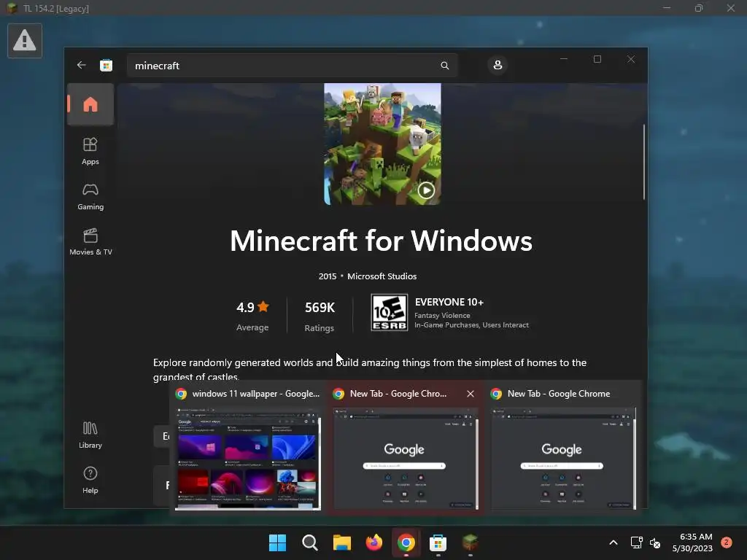Open the Library in Store sidebar

(x=90, y=435)
